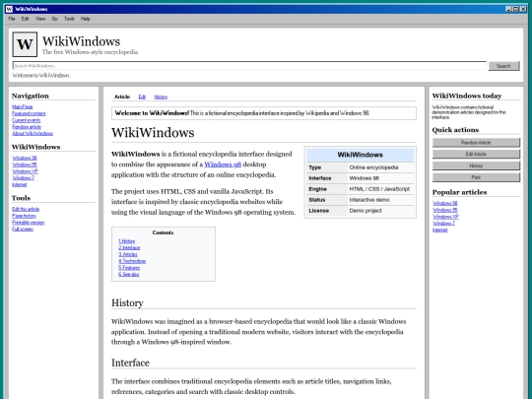The height and width of the screenshot is (399, 532).
Task: Open Internet in left WikiWindows list
Action: click(x=20, y=184)
